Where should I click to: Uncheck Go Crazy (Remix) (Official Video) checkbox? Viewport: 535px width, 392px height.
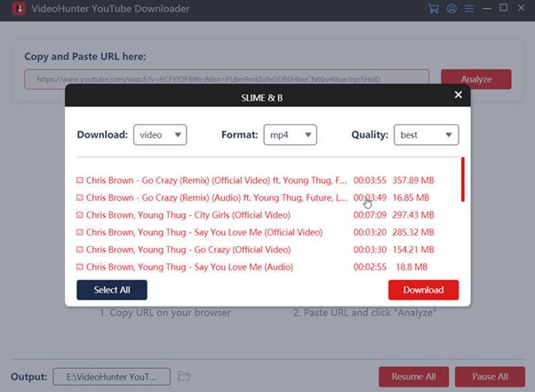click(80, 180)
